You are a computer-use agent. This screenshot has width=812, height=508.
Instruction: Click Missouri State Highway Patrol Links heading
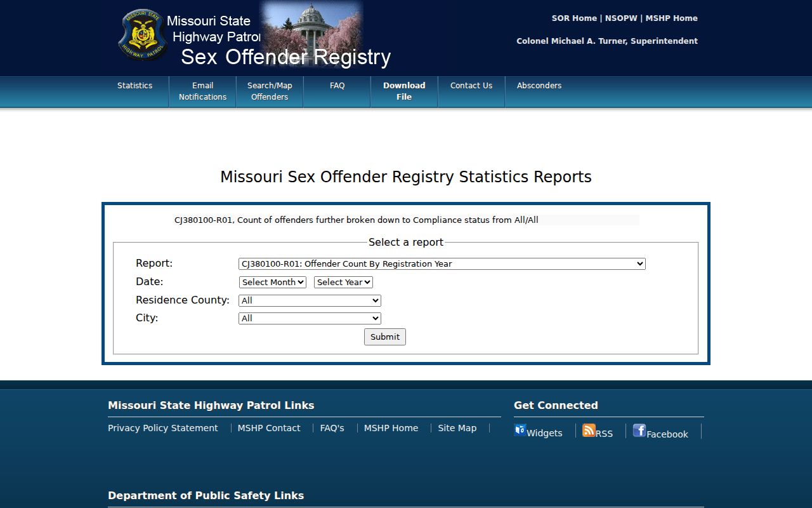[211, 405]
